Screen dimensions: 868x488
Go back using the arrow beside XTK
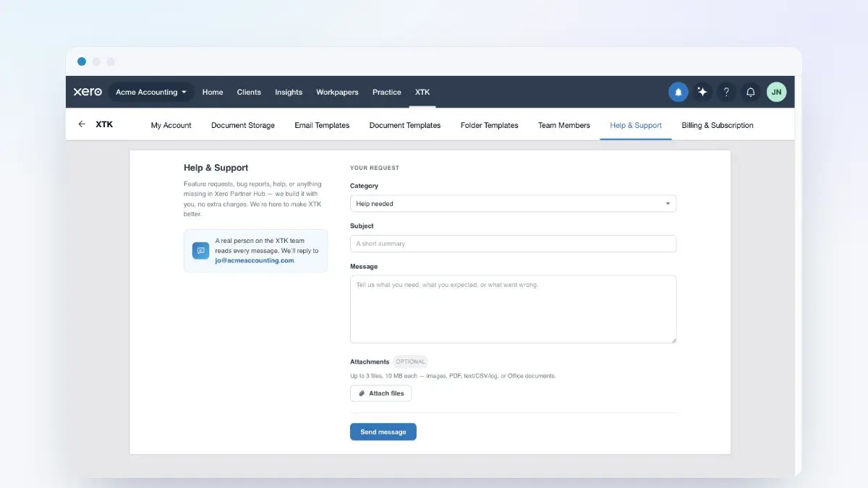82,124
